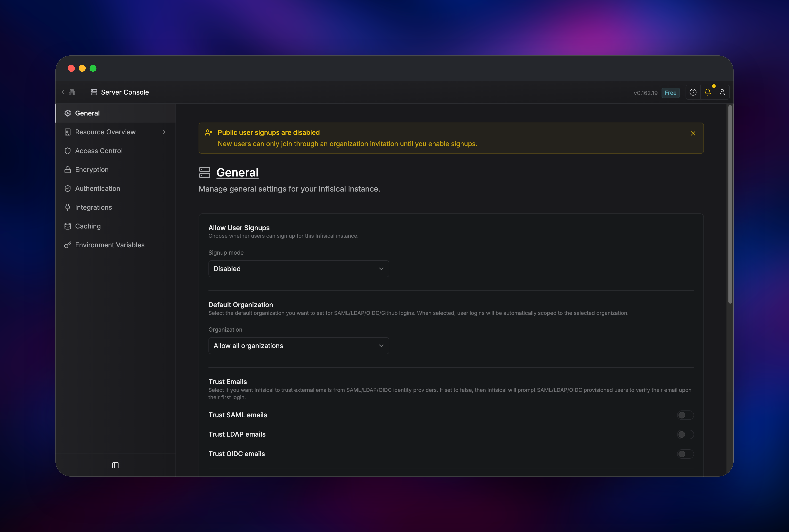Viewport: 789px width, 532px height.
Task: Enable Trust SAML emails toggle
Action: [x=686, y=415]
